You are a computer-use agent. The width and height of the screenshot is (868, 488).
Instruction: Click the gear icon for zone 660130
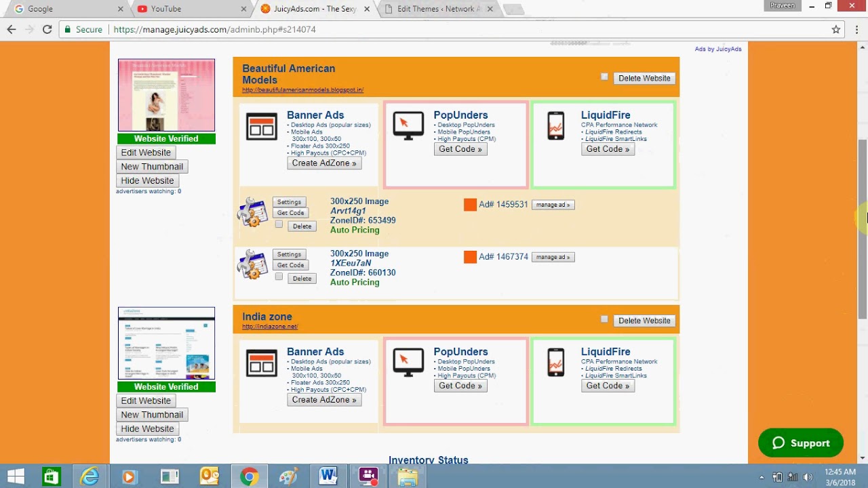tap(253, 265)
